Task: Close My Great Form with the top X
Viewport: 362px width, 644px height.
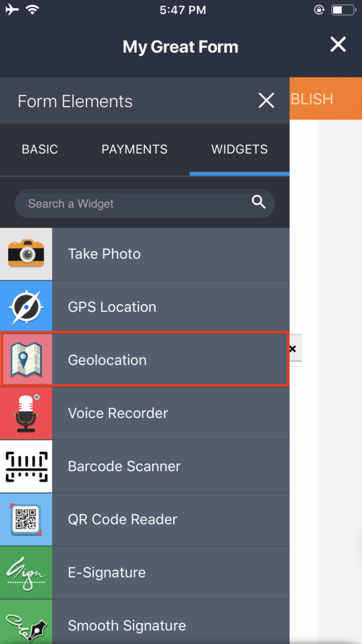Action: [338, 44]
